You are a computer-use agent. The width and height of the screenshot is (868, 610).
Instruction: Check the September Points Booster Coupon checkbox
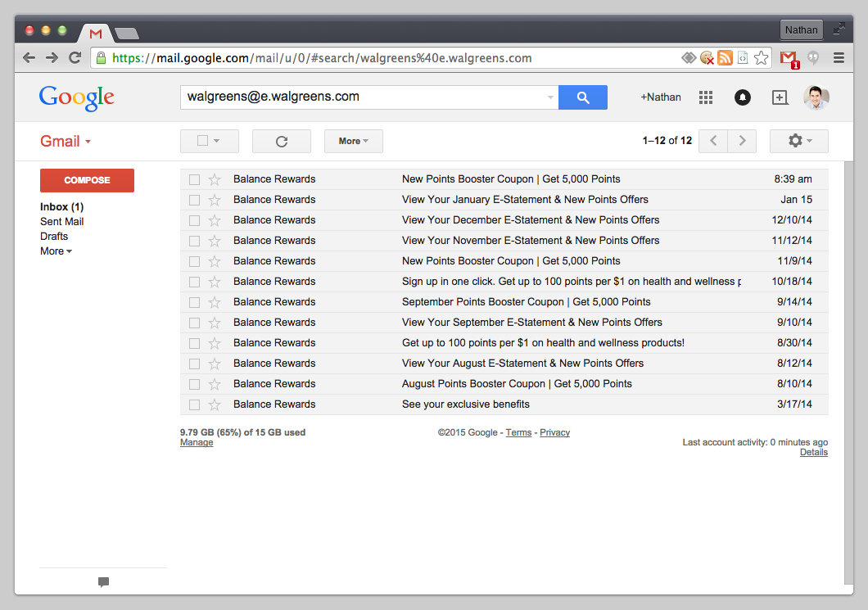[194, 302]
